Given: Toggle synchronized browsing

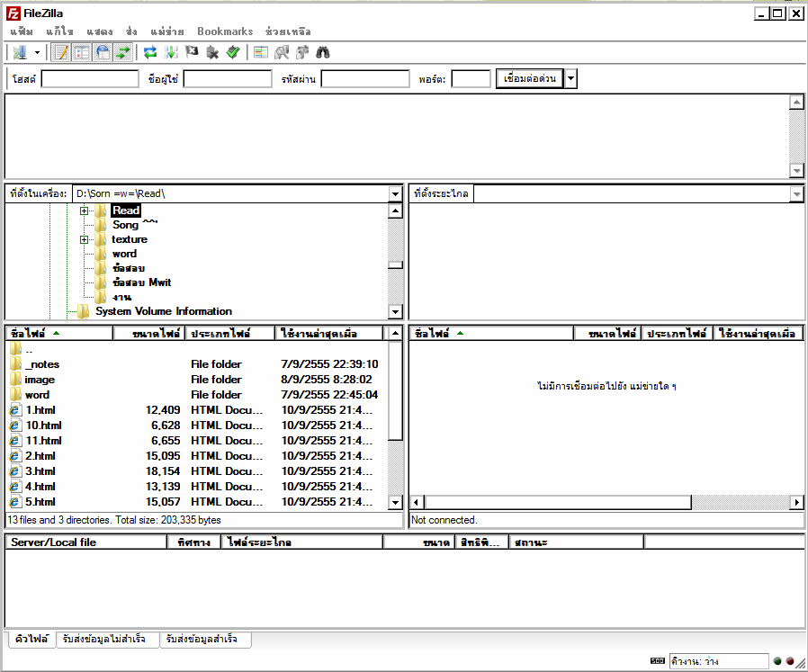Looking at the screenshot, I should (302, 52).
